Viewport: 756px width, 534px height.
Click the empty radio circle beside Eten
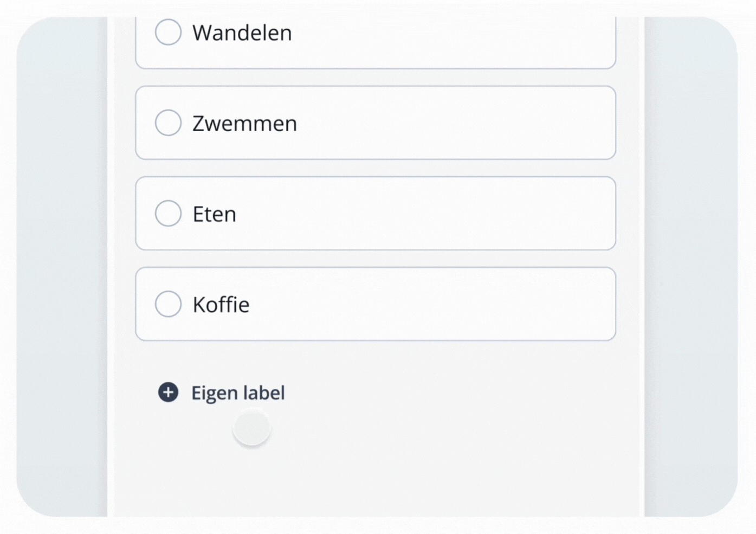(x=168, y=213)
